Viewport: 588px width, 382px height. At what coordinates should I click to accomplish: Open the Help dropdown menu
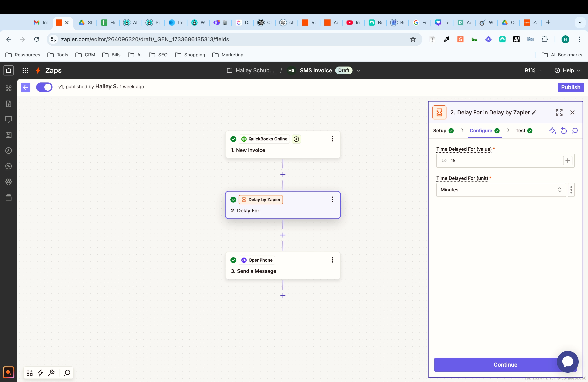567,70
